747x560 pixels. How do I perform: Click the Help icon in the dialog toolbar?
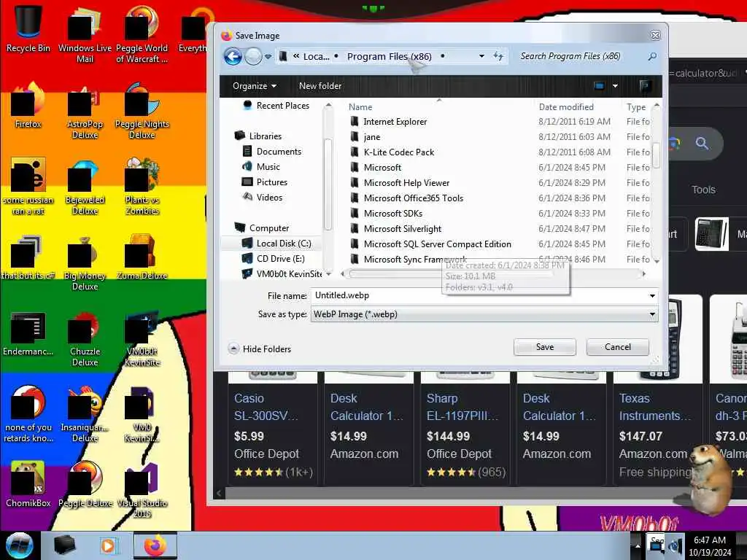pos(645,86)
